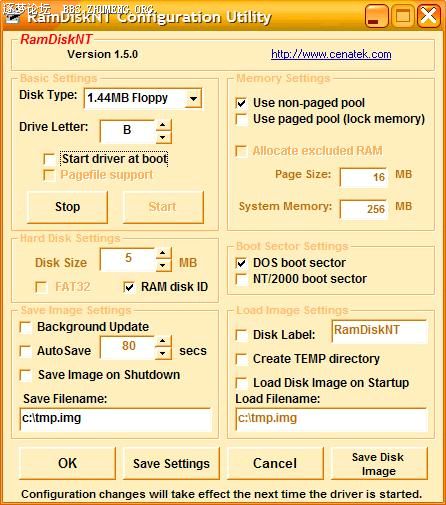Click the Save Filename text field
Image resolution: width=446 pixels, height=505 pixels.
pos(115,419)
